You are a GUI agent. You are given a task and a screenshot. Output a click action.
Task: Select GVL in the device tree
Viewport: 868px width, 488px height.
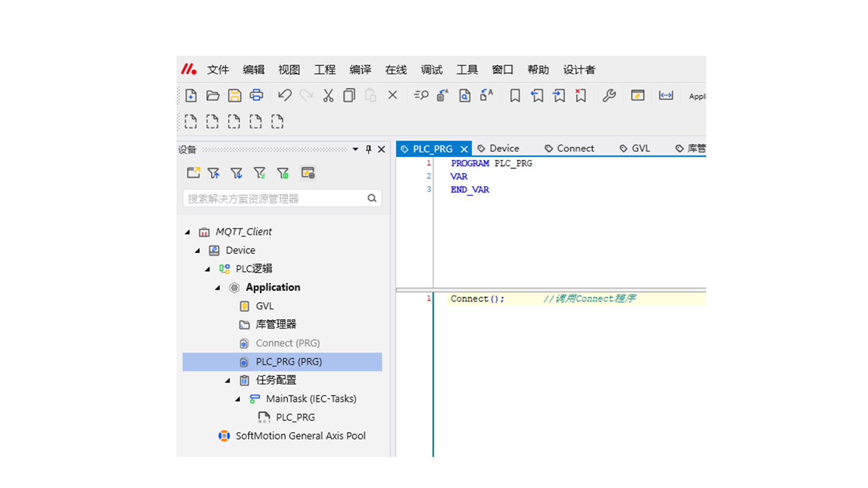coord(264,306)
